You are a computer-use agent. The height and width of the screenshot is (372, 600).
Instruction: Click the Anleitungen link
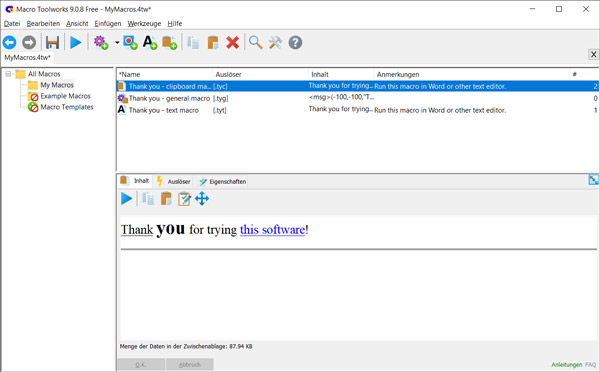pyautogui.click(x=567, y=365)
